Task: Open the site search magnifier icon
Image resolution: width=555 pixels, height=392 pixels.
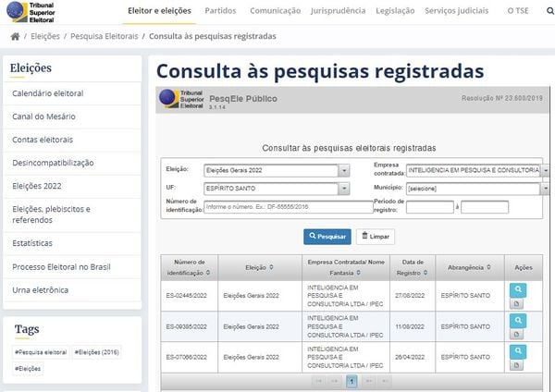Action: coord(550,11)
